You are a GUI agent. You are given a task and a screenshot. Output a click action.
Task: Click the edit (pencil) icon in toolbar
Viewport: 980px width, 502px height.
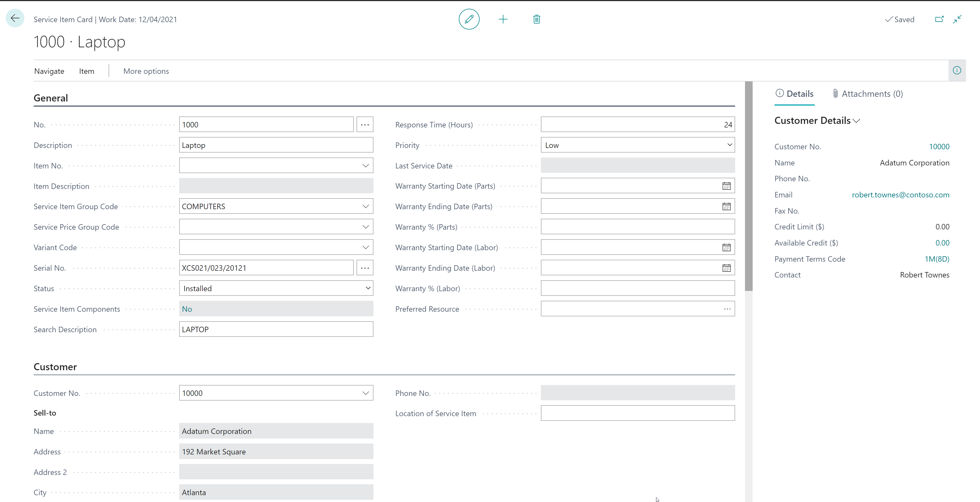[x=469, y=19]
